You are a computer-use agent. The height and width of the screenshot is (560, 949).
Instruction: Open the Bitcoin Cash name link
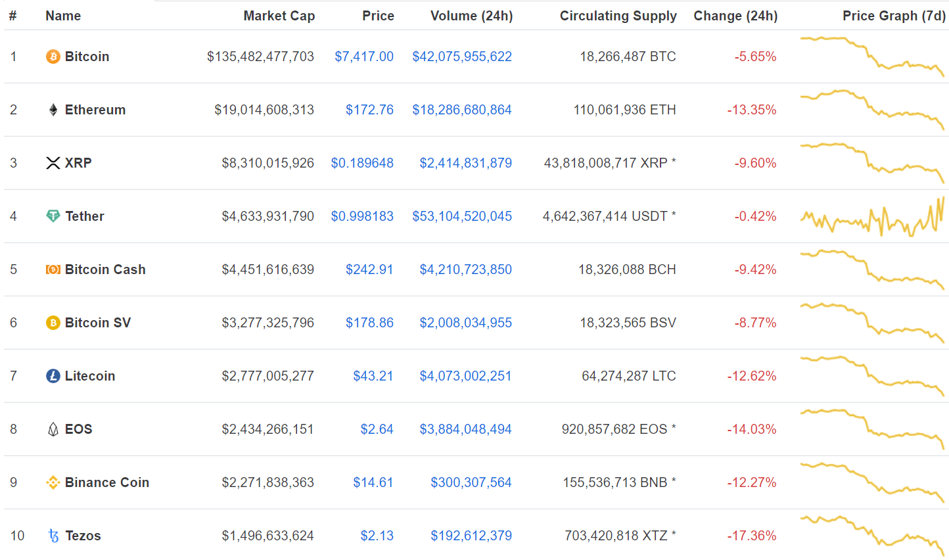(105, 269)
